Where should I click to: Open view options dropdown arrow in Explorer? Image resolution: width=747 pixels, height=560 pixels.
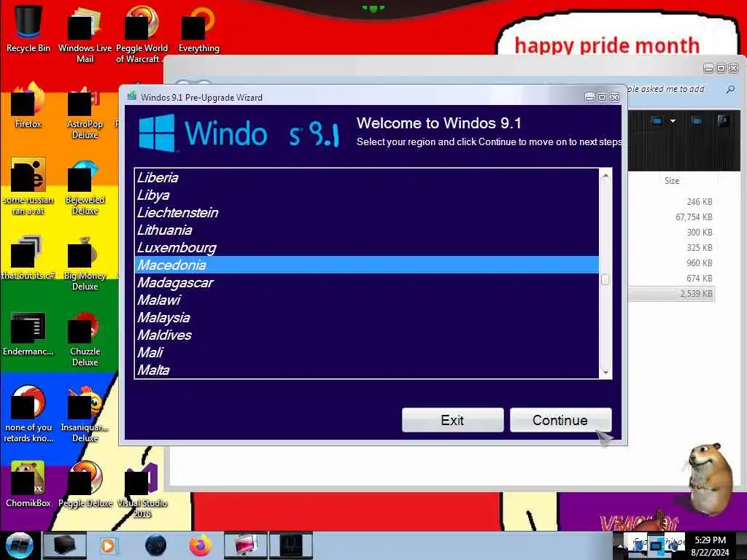(673, 121)
